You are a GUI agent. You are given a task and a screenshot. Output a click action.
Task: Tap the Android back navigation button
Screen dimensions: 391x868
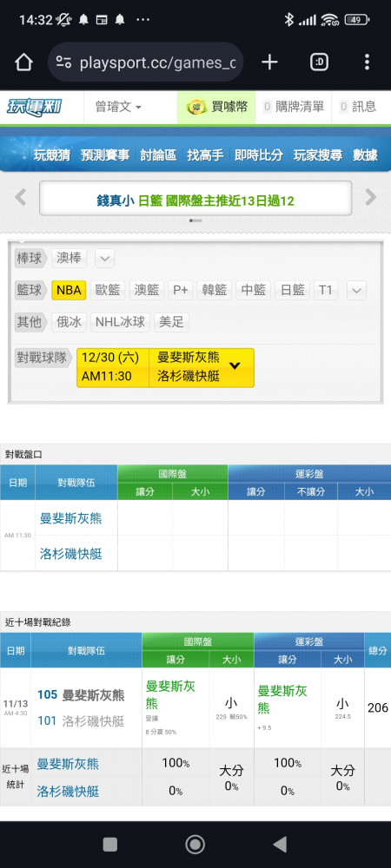tap(281, 845)
